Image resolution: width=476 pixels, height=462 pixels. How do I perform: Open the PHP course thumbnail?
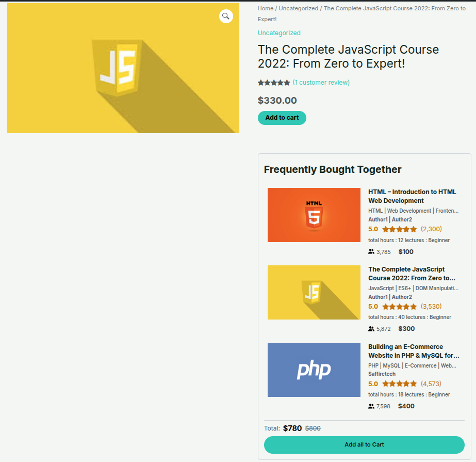(314, 370)
